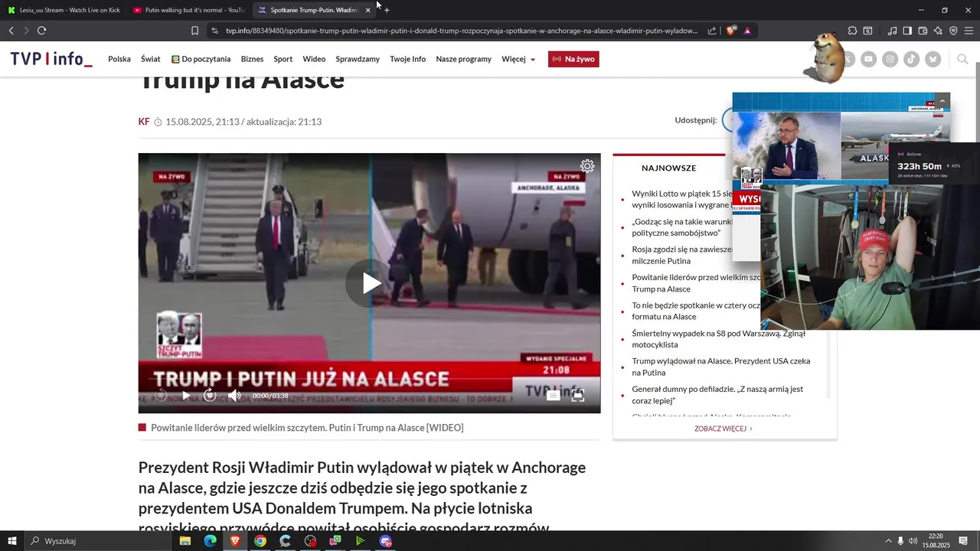
Task: Switch to Lesiu_uu Stream Kick tab
Action: pyautogui.click(x=64, y=10)
